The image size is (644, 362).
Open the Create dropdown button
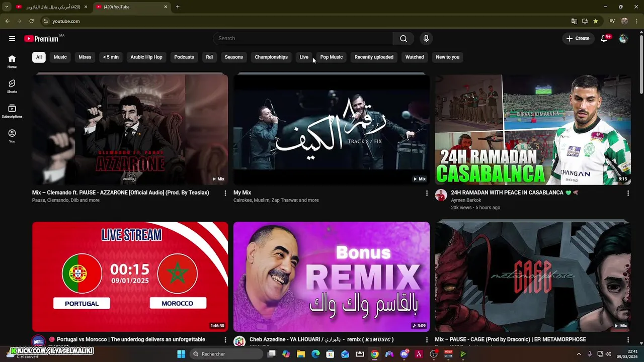point(578,38)
